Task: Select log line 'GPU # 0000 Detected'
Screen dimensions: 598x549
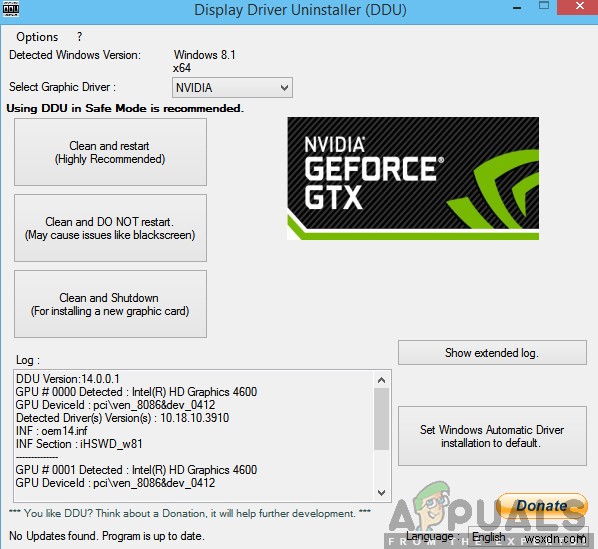Action: pyautogui.click(x=136, y=392)
